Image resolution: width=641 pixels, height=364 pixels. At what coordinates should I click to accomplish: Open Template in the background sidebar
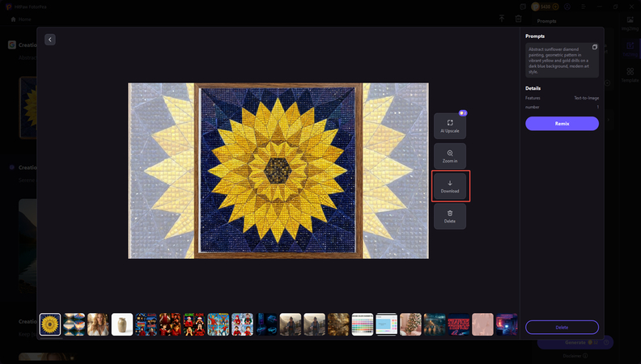pos(630,75)
